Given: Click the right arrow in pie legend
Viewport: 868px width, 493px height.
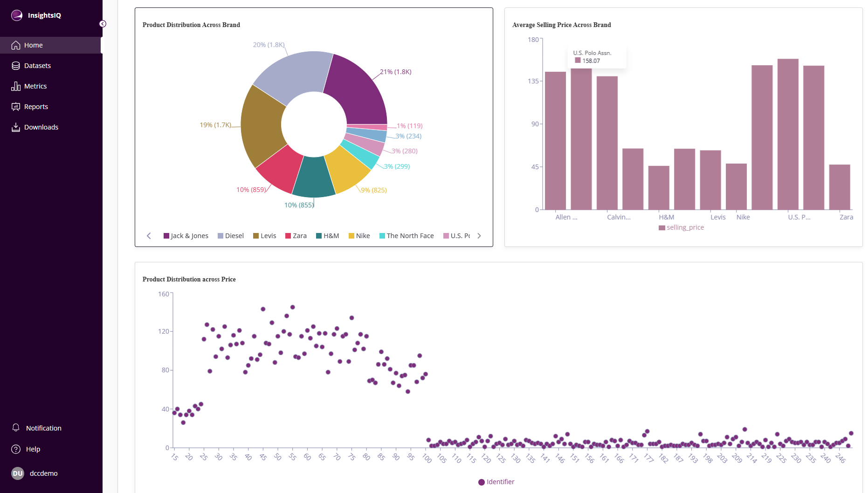Looking at the screenshot, I should 479,236.
